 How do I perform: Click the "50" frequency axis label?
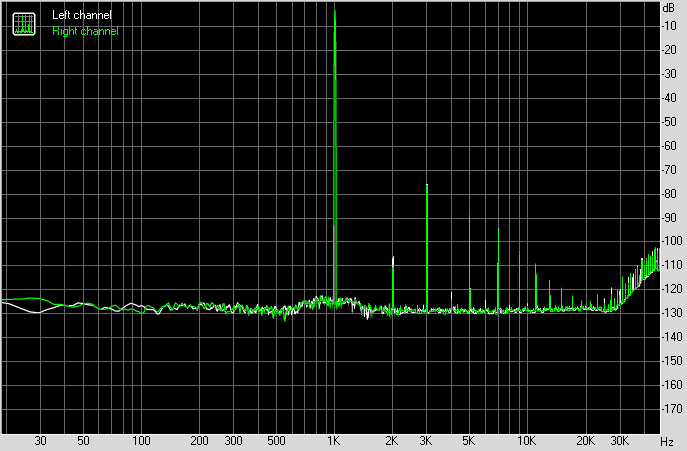click(x=83, y=440)
